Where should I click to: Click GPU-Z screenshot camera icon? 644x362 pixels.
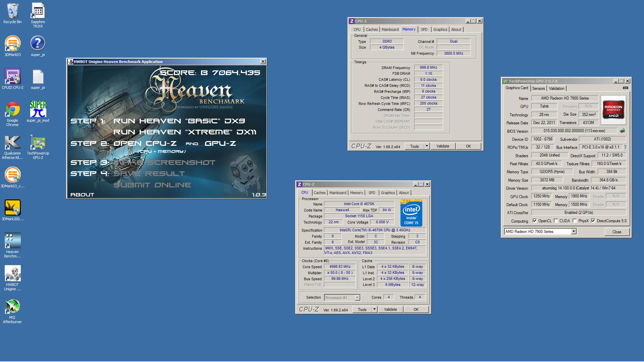coord(625,88)
